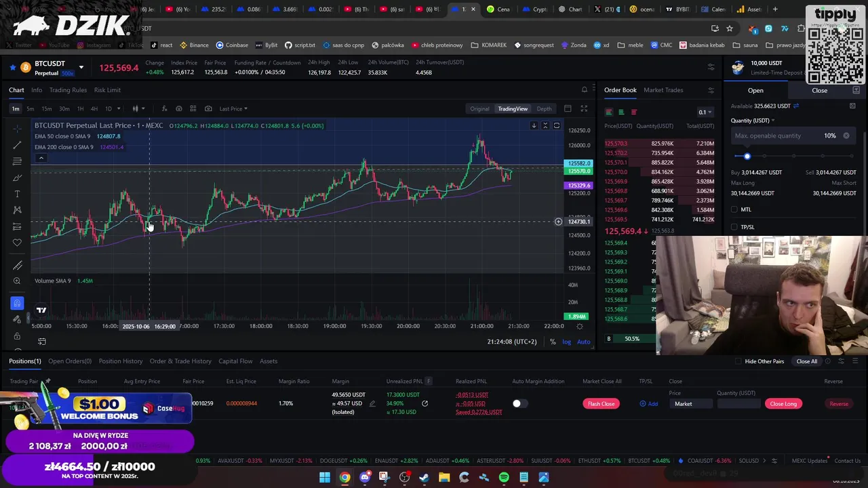Open Steam from the taskbar
Viewport: 868px width, 488px height.
coord(425,477)
